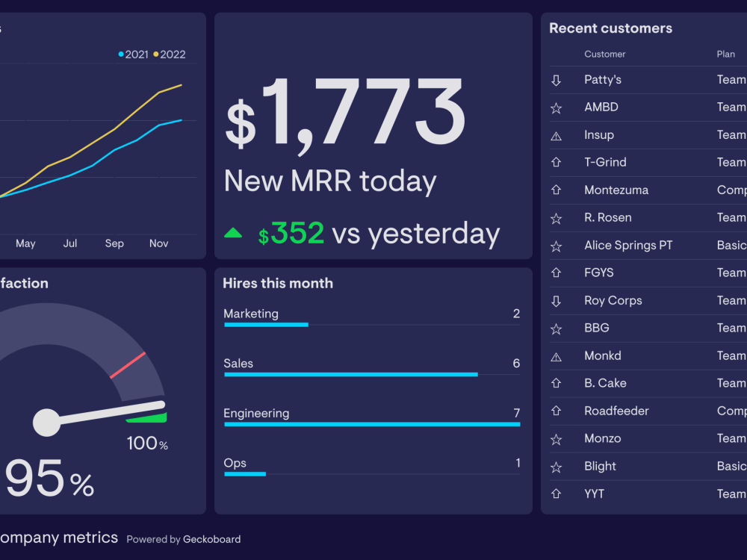Click the Engineering hires progress bar
The height and width of the screenshot is (560, 747).
point(372,423)
